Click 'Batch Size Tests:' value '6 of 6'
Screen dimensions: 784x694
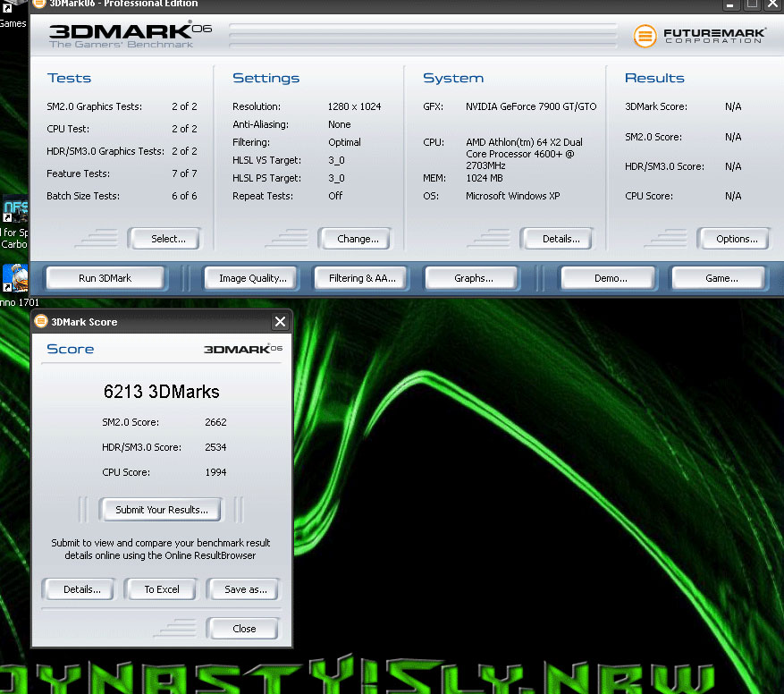(184, 196)
